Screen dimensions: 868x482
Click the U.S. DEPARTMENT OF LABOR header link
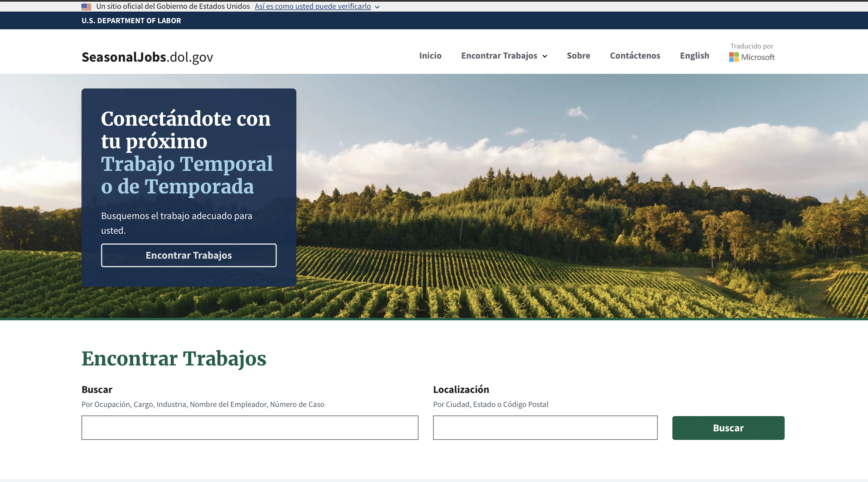click(131, 20)
